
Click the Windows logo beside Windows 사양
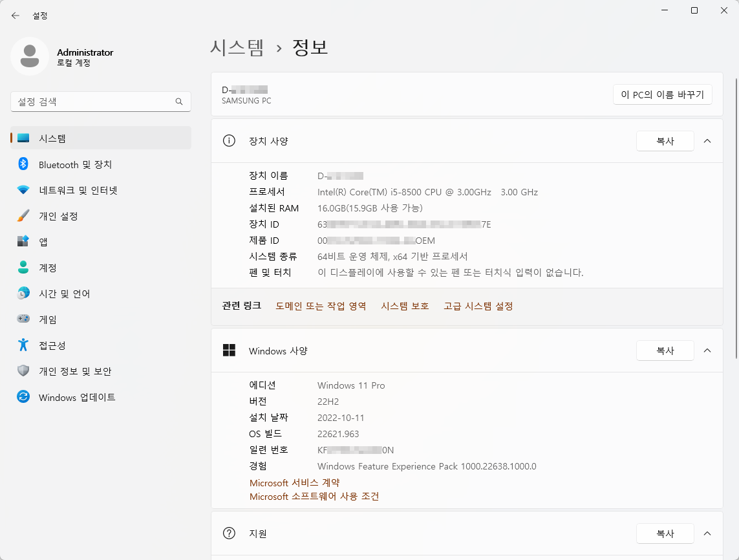tap(229, 350)
